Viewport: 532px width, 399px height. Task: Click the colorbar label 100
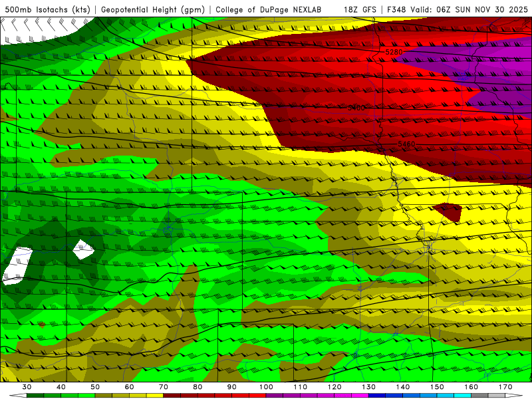tap(266, 387)
